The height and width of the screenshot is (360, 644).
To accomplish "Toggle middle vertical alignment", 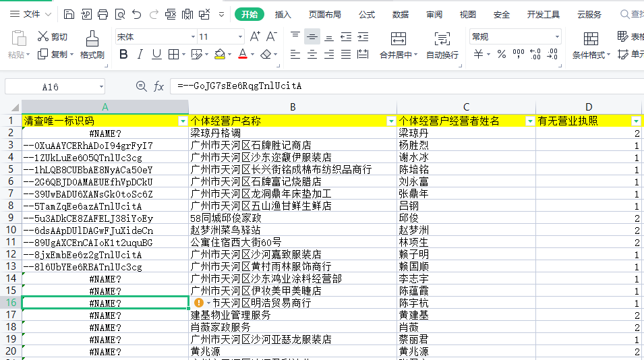I will point(312,37).
